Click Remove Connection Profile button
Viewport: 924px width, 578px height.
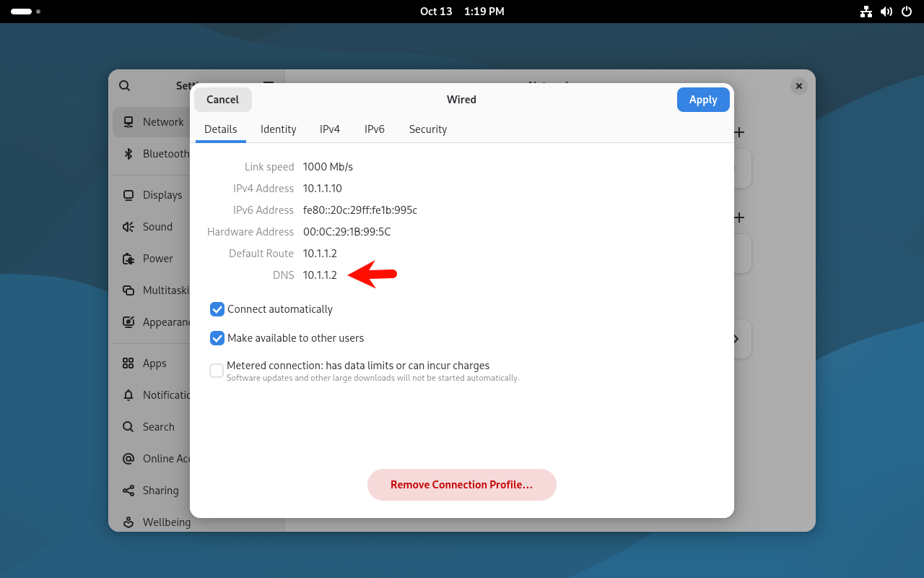pos(462,485)
